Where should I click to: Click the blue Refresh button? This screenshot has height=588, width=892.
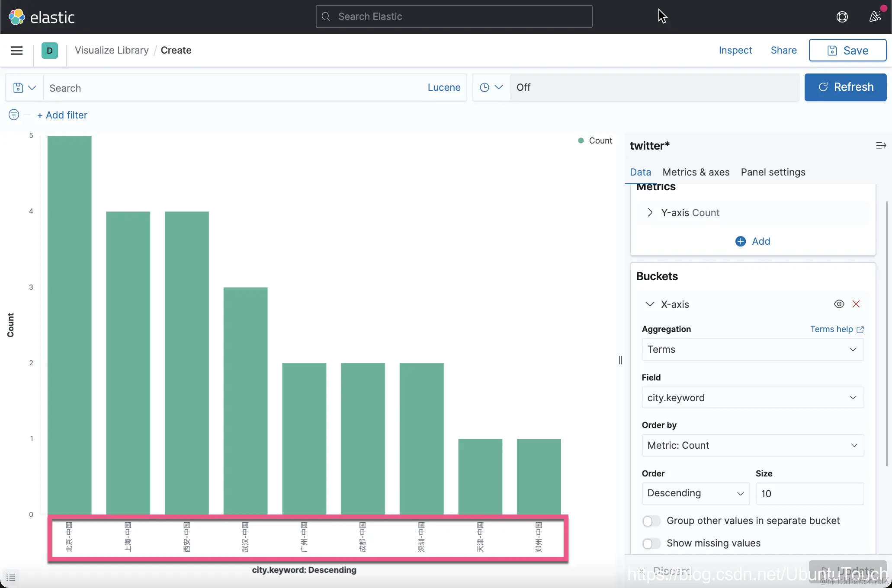coord(845,87)
